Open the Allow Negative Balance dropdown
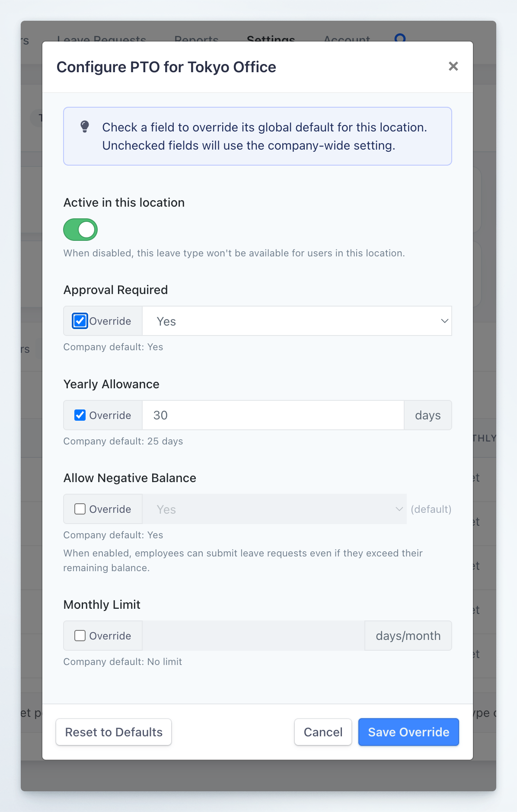This screenshot has width=517, height=812. pyautogui.click(x=275, y=509)
